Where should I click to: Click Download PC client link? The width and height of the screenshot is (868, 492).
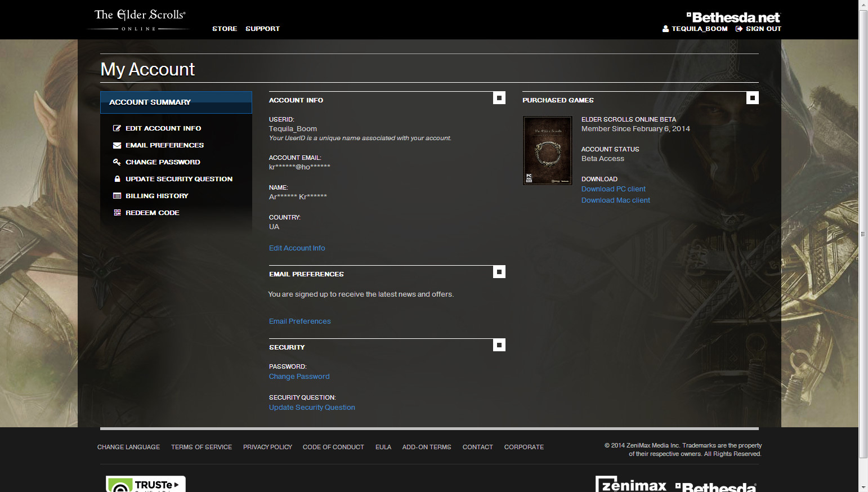pos(613,189)
